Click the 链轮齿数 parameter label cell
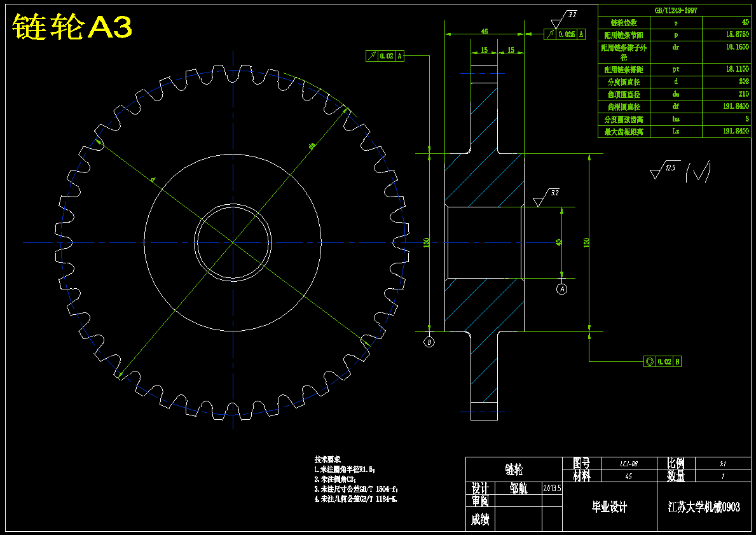The image size is (756, 535). click(624, 23)
